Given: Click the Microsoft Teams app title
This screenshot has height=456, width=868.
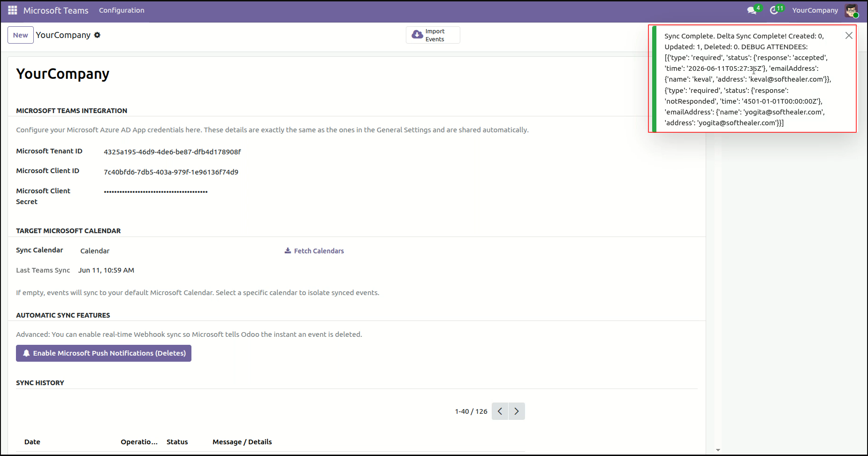Looking at the screenshot, I should pyautogui.click(x=56, y=10).
